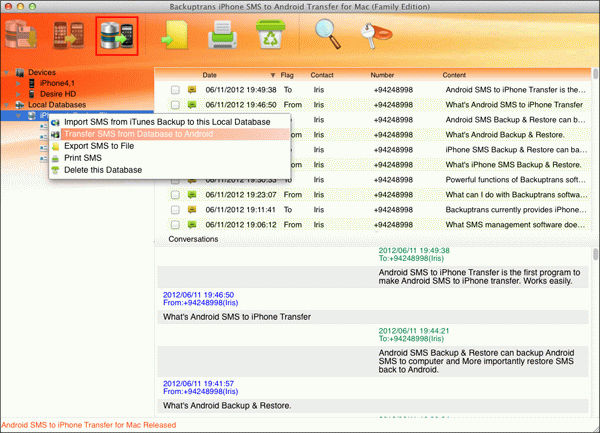
Task: Click the green recycle bin delete icon
Action: pos(270,35)
